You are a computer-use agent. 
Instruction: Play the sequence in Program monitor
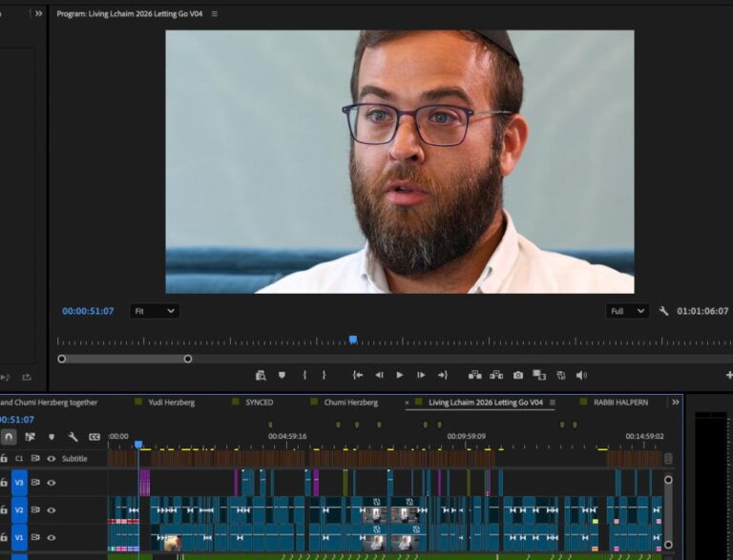coord(400,375)
